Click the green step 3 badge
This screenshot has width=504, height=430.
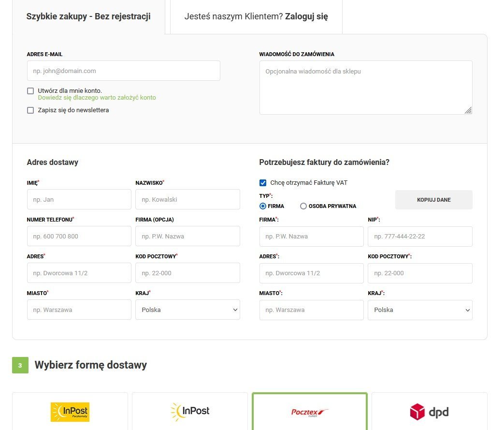coord(20,365)
